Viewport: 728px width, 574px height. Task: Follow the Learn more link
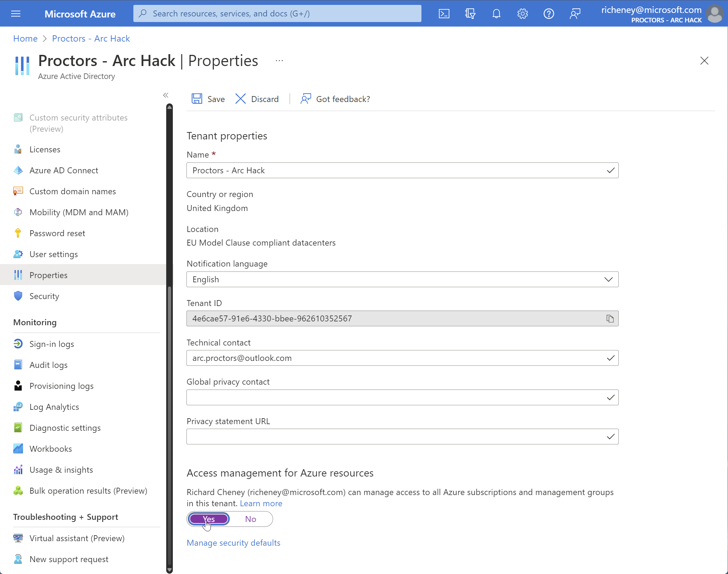click(261, 503)
